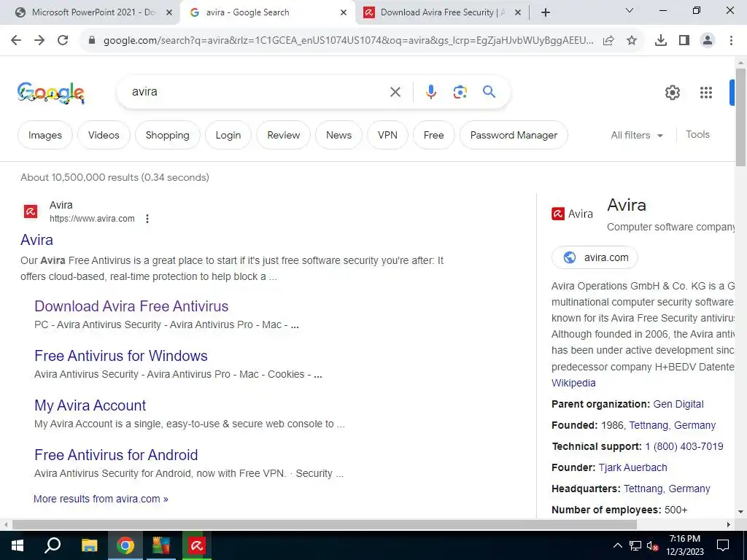
Task: Open taskbar clock showing 7:16 PM
Action: coord(685,545)
